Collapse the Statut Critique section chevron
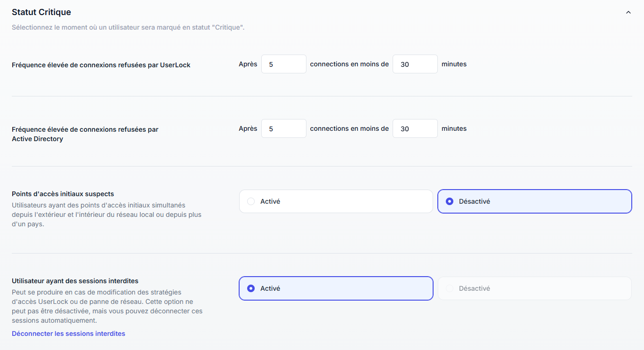This screenshot has height=350, width=644. point(628,13)
